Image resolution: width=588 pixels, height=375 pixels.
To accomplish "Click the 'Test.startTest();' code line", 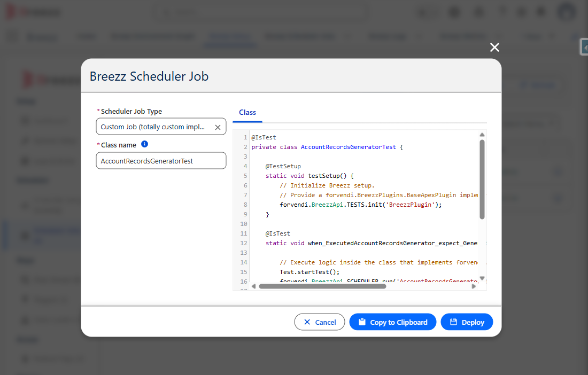I will (310, 272).
